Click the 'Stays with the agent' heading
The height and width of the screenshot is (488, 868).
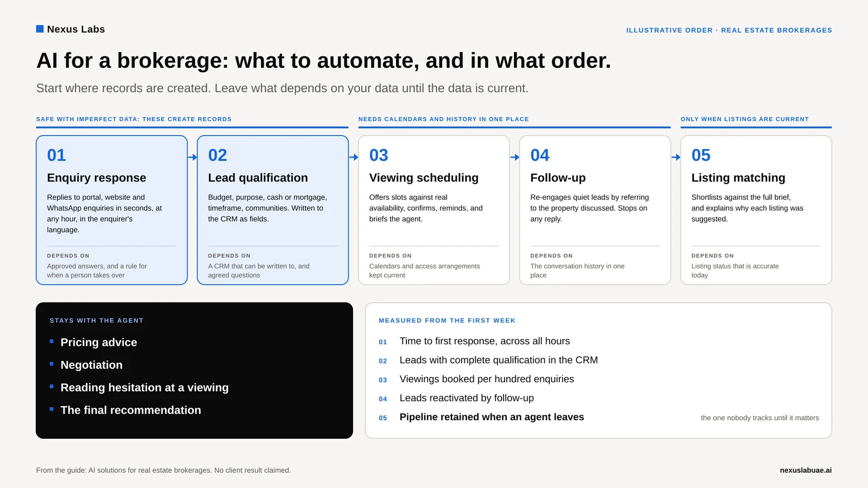pyautogui.click(x=97, y=320)
